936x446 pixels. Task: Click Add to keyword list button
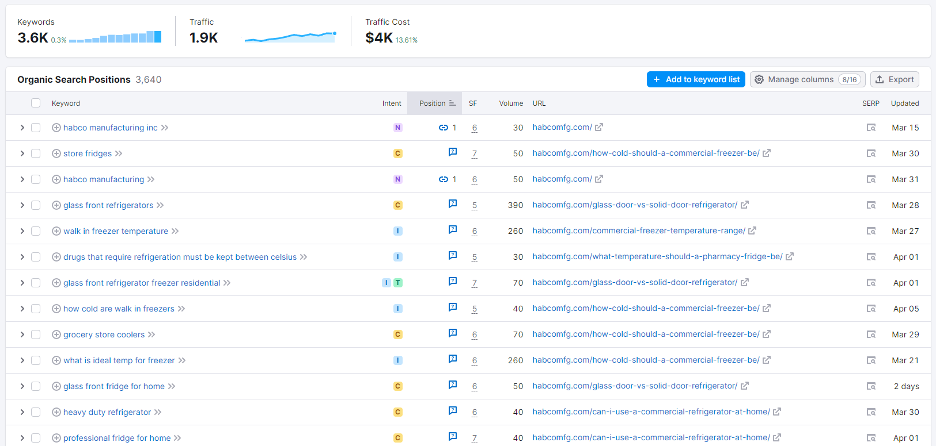click(x=695, y=79)
